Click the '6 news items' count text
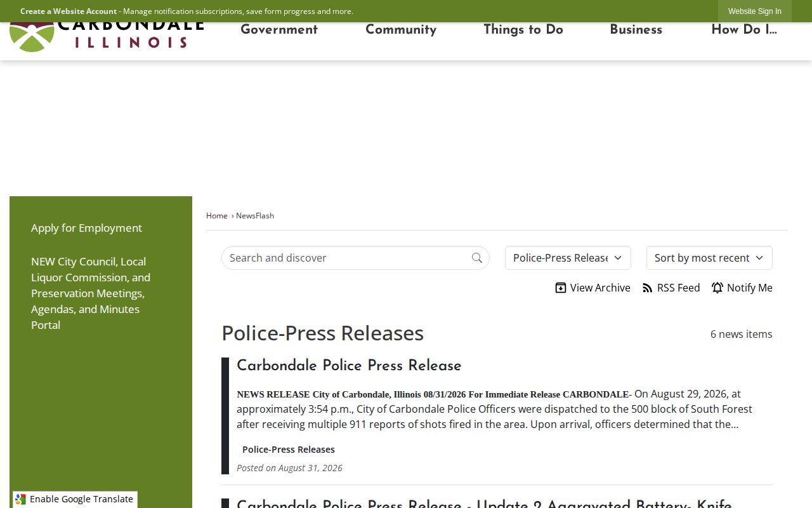The height and width of the screenshot is (508, 812). coord(742,334)
